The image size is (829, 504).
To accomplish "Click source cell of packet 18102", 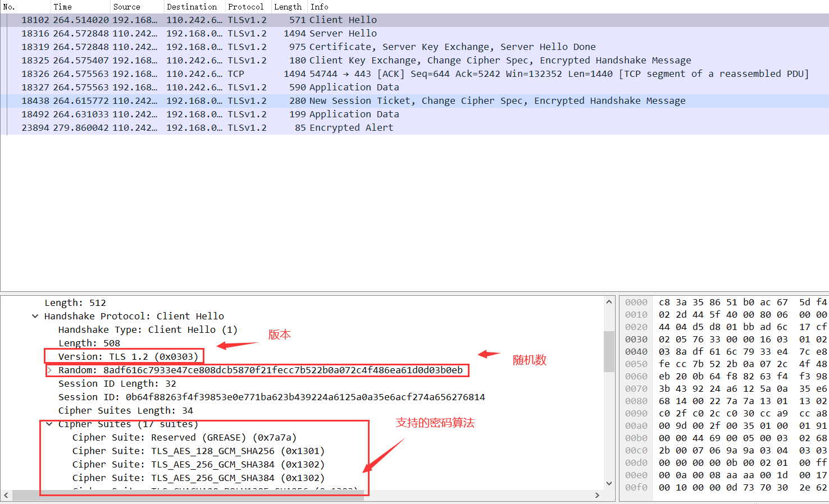I will [x=135, y=20].
